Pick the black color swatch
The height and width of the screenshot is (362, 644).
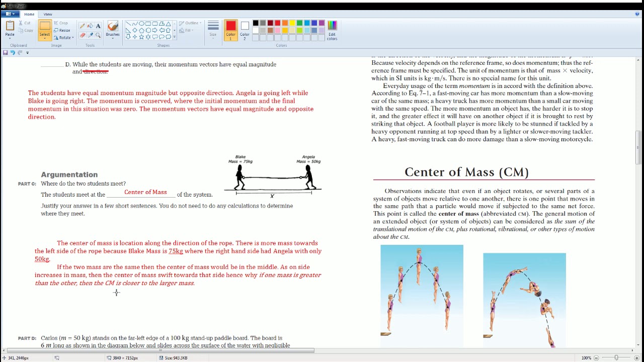pos(256,23)
